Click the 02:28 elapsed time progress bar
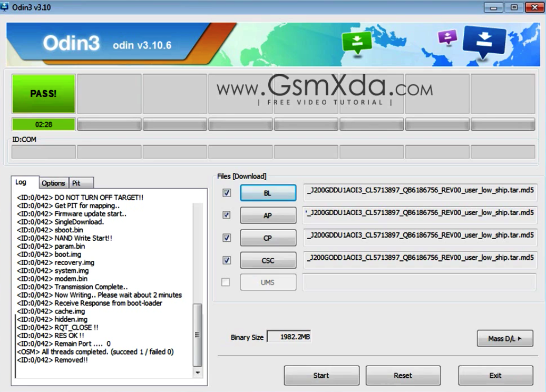The width and height of the screenshot is (546, 392). [x=44, y=124]
